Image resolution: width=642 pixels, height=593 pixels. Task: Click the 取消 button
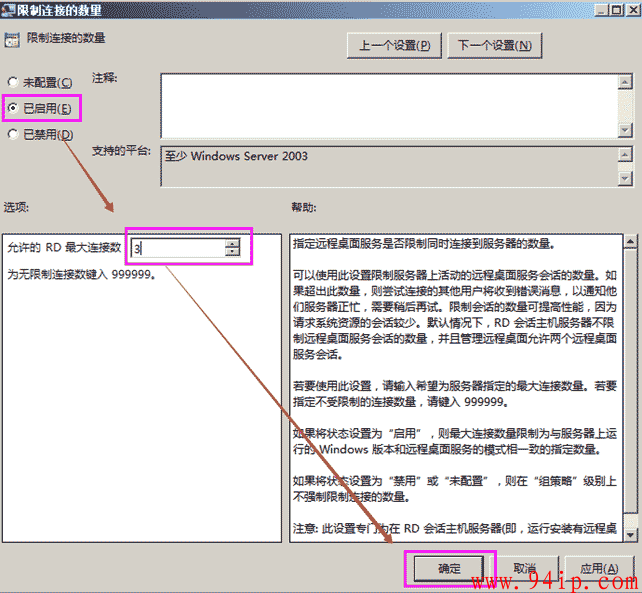pos(524,568)
